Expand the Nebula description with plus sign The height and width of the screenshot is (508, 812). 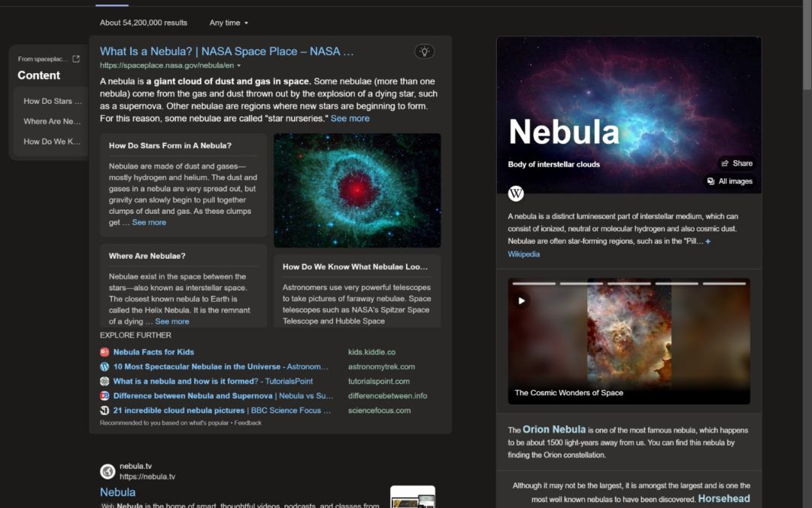click(707, 242)
